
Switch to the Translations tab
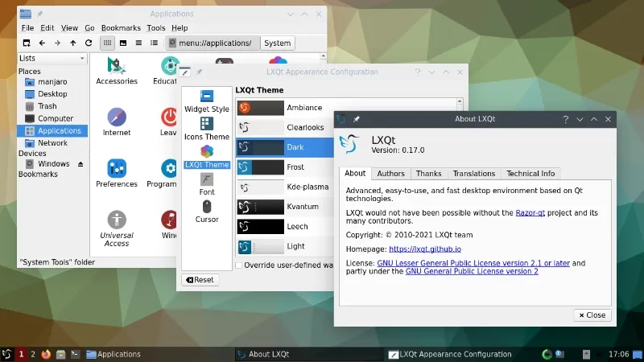pyautogui.click(x=474, y=174)
